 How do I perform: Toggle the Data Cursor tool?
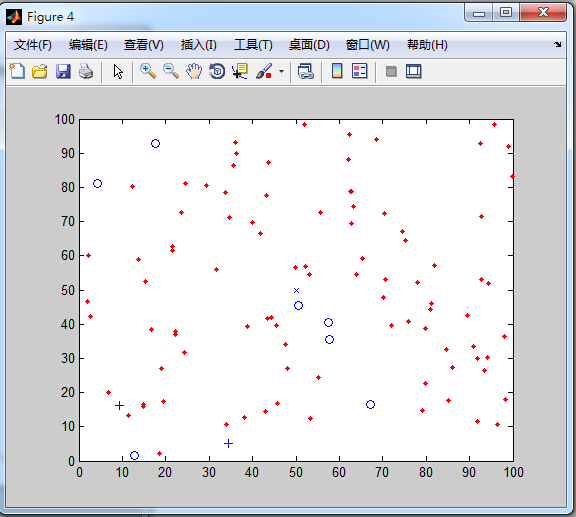(x=240, y=71)
